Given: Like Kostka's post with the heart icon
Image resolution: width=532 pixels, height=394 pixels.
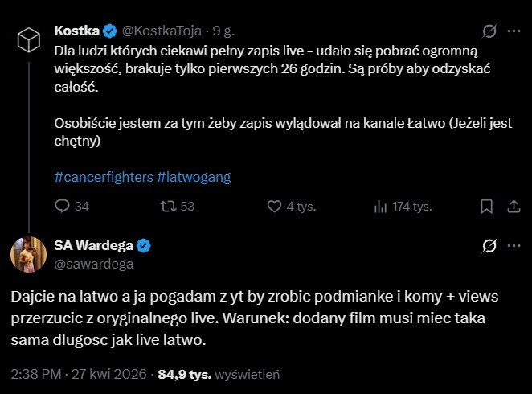Looking at the screenshot, I should click(272, 207).
